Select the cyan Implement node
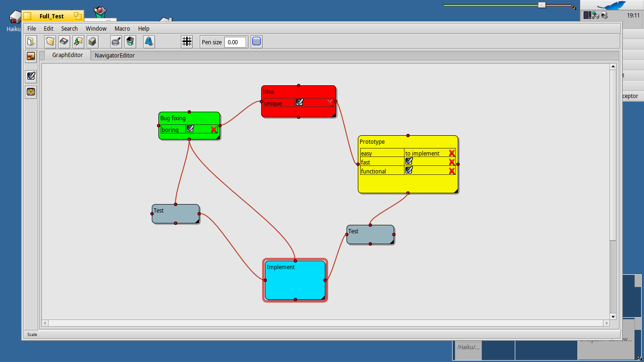644x362 pixels. point(295,280)
